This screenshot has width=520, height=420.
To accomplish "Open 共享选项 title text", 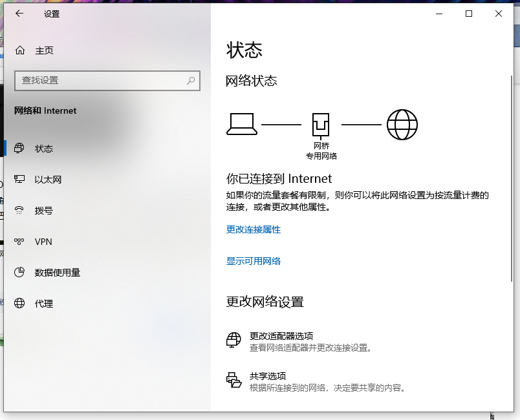I will pos(268,376).
